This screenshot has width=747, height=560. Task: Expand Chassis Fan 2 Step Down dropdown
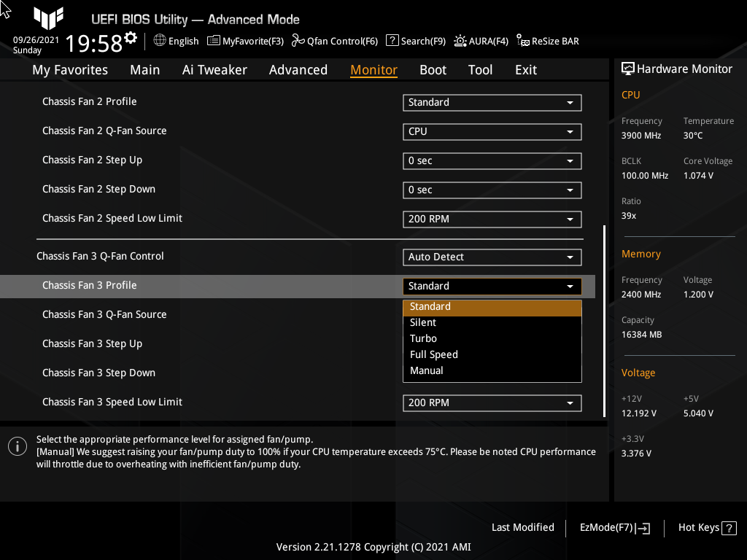point(492,190)
